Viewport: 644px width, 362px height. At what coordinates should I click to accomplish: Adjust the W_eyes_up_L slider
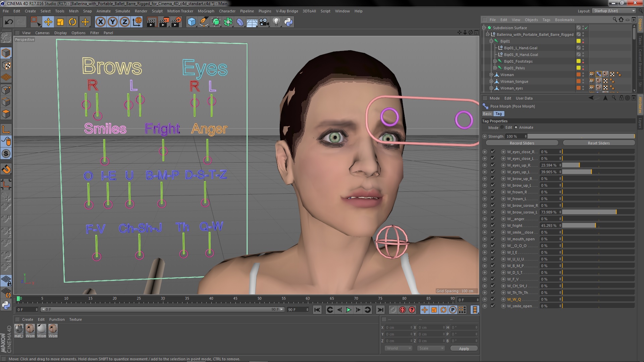(x=598, y=172)
